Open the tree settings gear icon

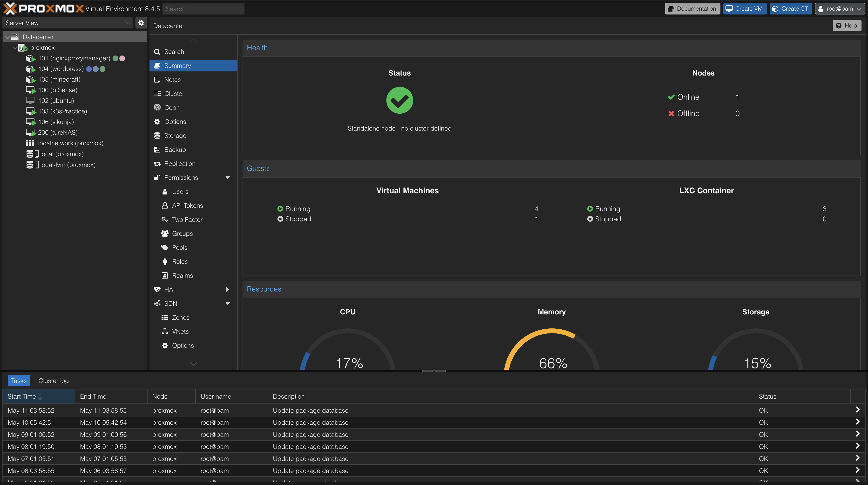click(x=141, y=23)
